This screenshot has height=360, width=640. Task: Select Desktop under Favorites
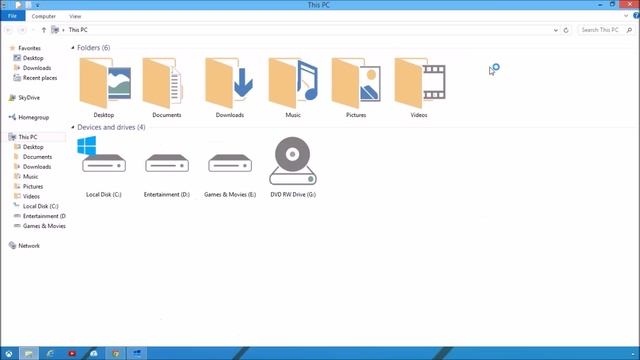click(33, 58)
